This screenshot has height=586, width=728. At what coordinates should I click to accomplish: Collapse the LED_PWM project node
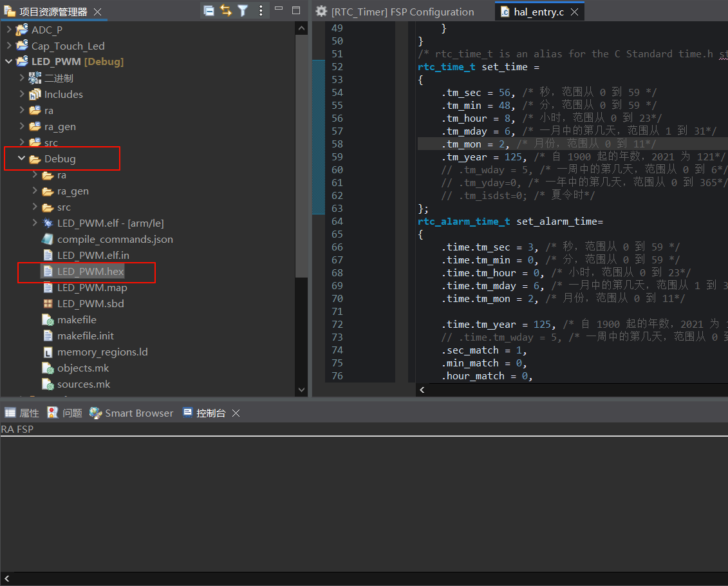click(9, 61)
